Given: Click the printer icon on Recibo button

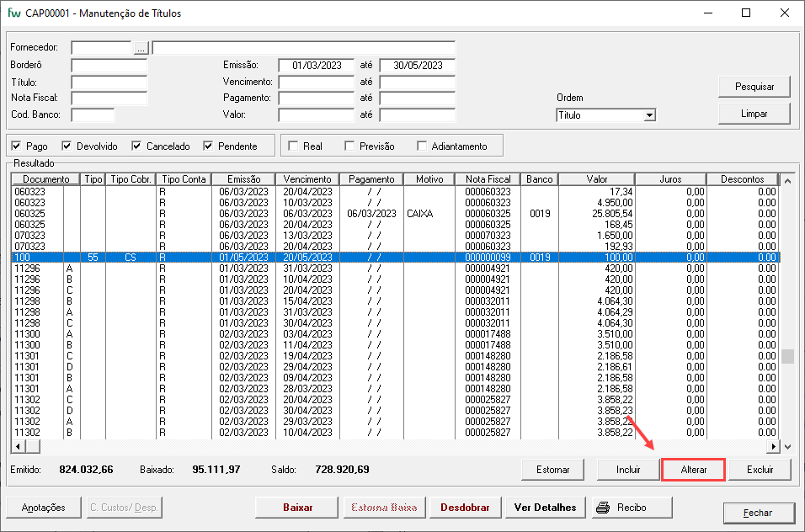Looking at the screenshot, I should 603,508.
